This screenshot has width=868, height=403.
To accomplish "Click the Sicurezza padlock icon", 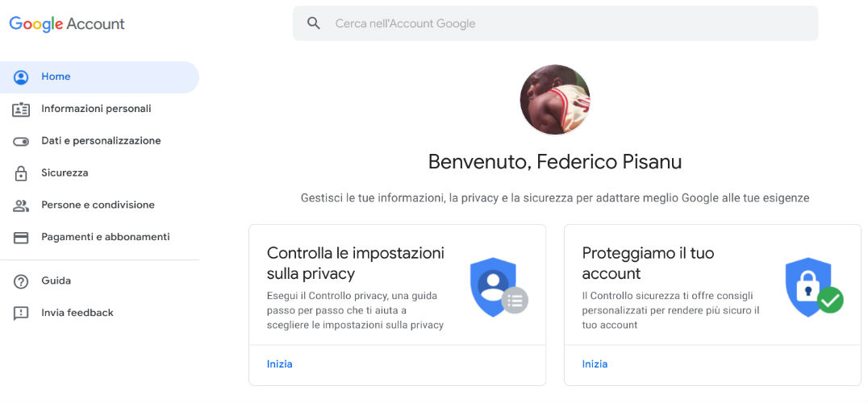I will pos(21,173).
